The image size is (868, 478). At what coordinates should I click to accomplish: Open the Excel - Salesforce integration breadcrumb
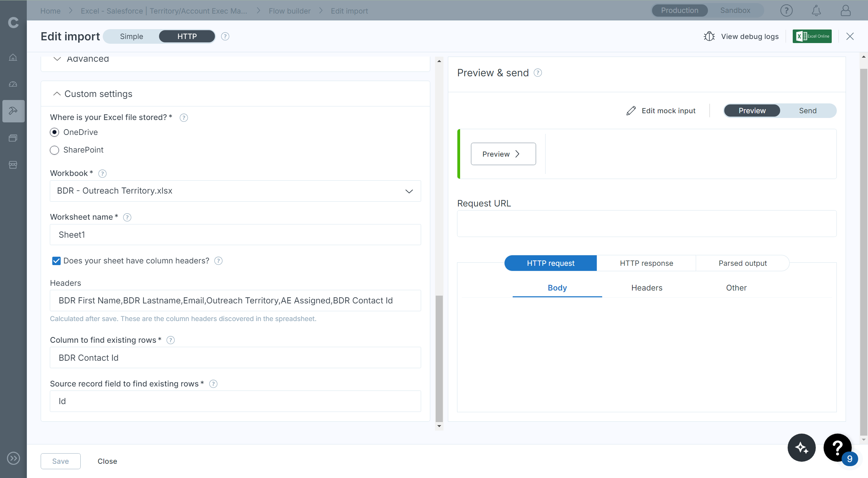pyautogui.click(x=164, y=11)
